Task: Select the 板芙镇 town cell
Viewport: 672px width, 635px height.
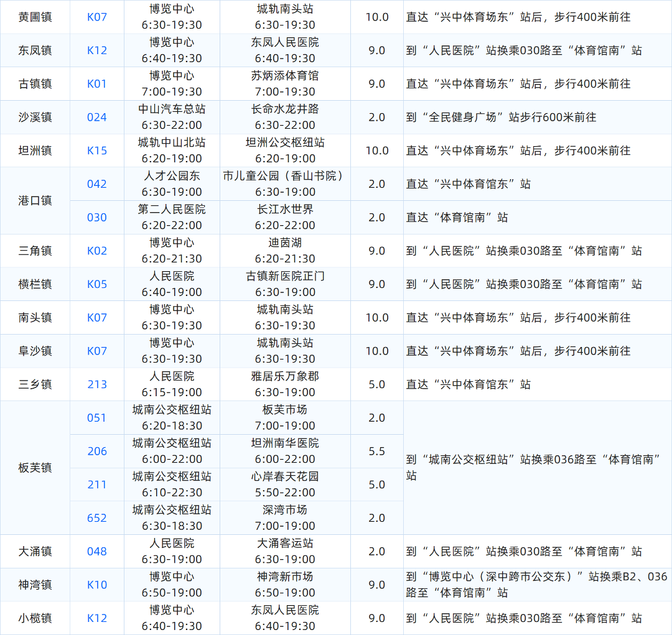Action: [35, 468]
